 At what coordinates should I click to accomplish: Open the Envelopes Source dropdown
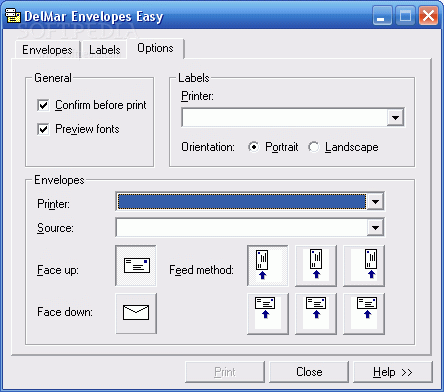[x=375, y=228]
